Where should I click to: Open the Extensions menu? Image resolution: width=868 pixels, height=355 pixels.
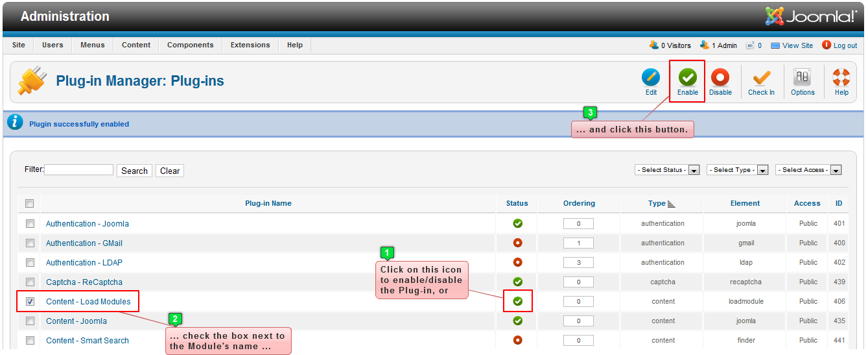[250, 45]
